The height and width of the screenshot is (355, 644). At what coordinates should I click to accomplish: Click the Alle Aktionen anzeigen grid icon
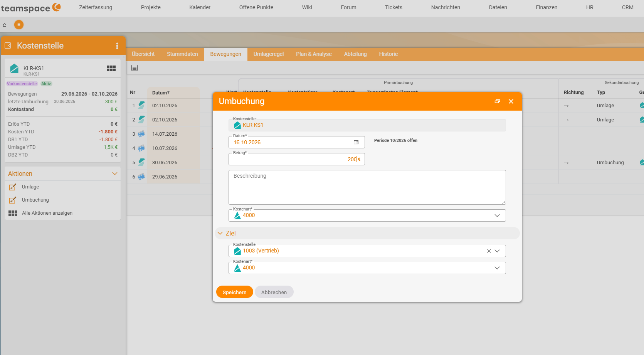[x=13, y=213]
